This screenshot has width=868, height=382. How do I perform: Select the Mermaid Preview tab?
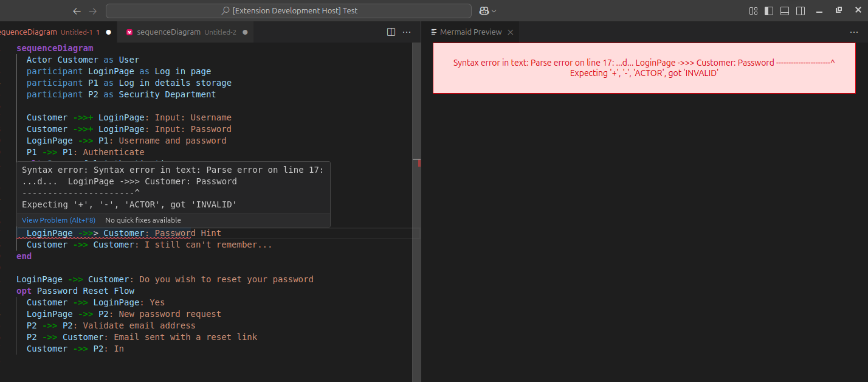[x=471, y=32]
